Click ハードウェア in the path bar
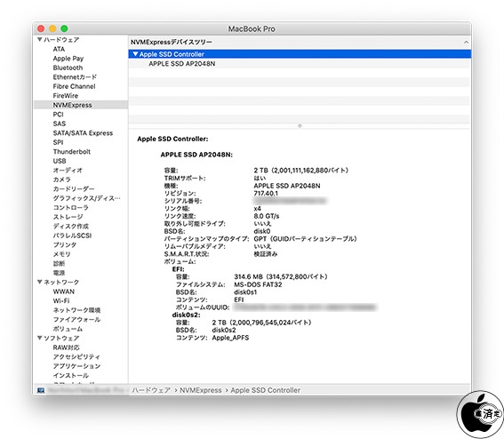Viewport: 504px width, 439px height. point(151,390)
